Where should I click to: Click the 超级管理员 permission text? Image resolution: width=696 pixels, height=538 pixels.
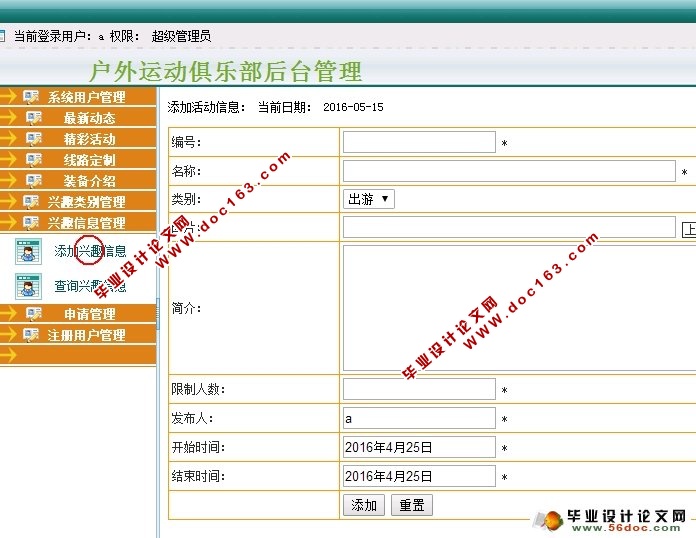(x=181, y=36)
